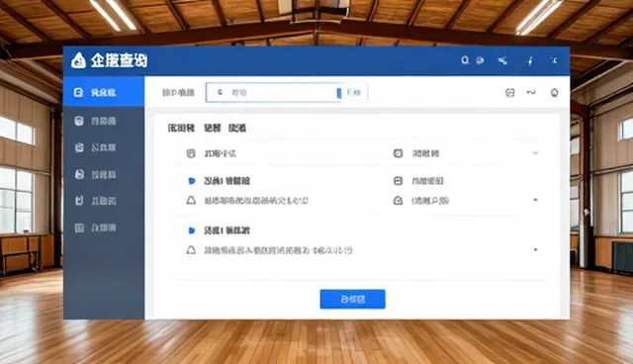Screen dimensions: 633x364
Task: Focus the search input field in the toolbar
Action: pyautogui.click(x=273, y=92)
